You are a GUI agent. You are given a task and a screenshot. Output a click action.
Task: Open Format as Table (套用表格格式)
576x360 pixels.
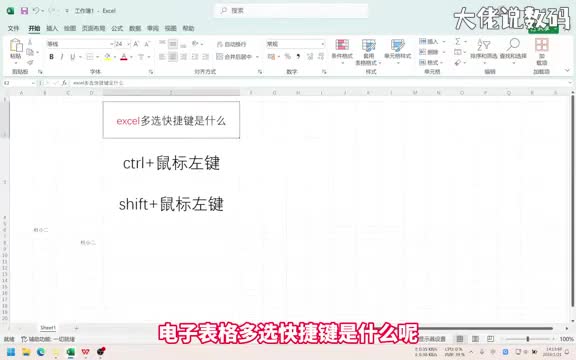(368, 52)
